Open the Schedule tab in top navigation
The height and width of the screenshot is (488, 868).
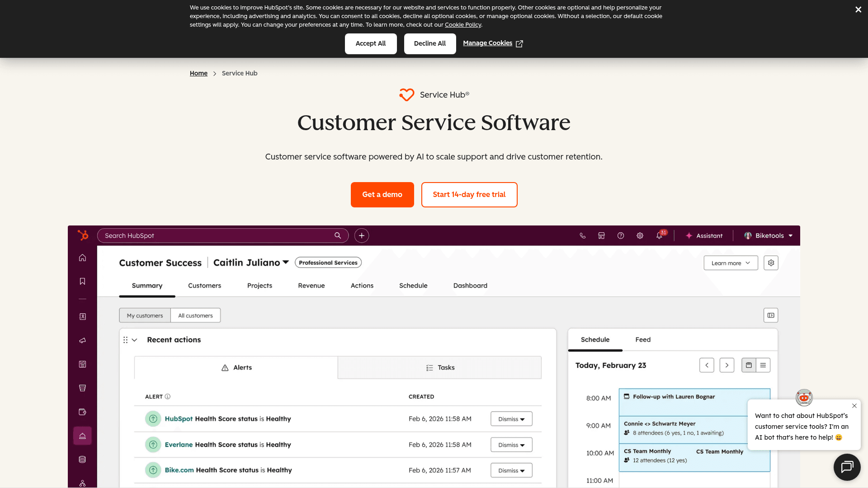(413, 286)
